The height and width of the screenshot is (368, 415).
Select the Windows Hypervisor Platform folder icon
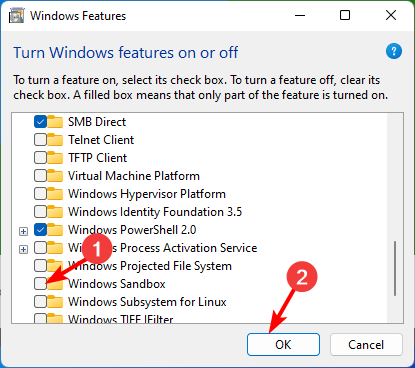tap(55, 194)
